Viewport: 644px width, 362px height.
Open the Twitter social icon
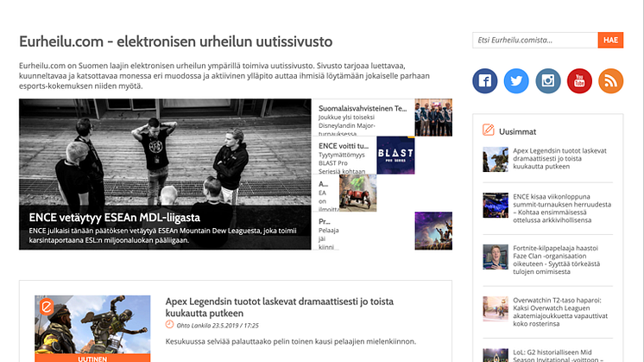pyautogui.click(x=517, y=81)
